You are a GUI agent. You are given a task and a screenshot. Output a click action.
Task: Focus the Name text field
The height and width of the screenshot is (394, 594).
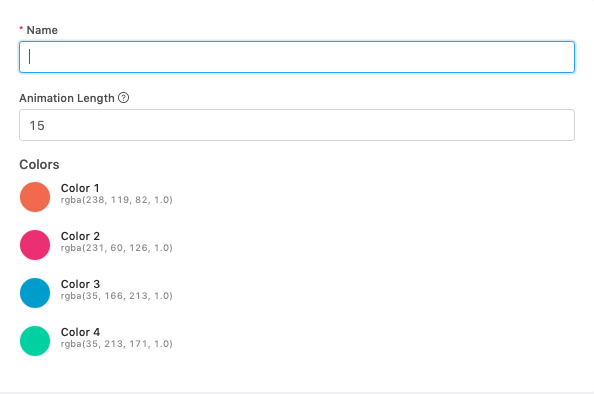coord(297,57)
